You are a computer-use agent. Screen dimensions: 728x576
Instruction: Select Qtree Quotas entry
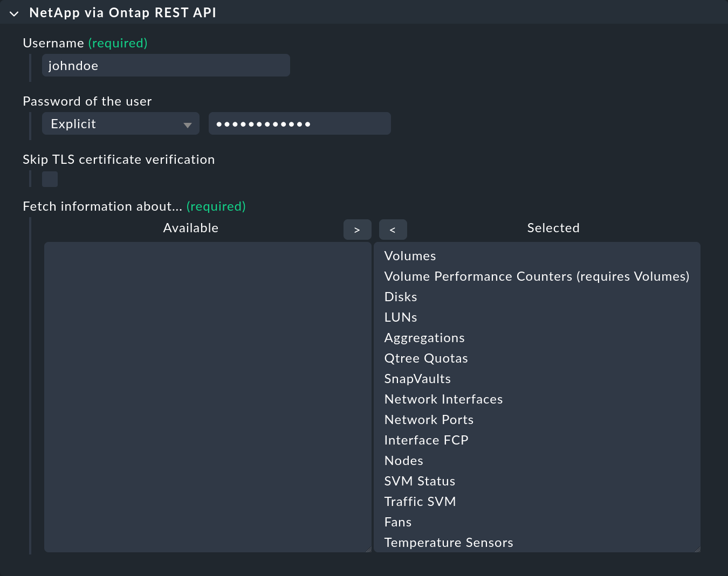point(426,358)
